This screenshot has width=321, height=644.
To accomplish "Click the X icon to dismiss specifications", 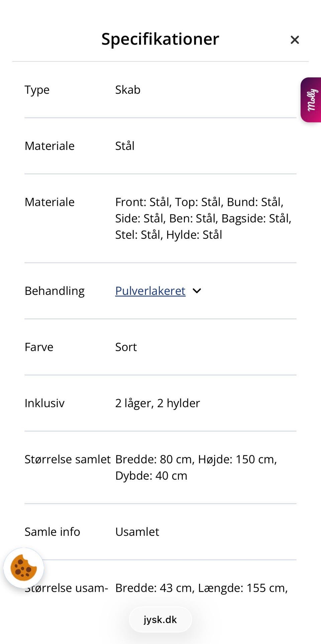I will 295,39.
